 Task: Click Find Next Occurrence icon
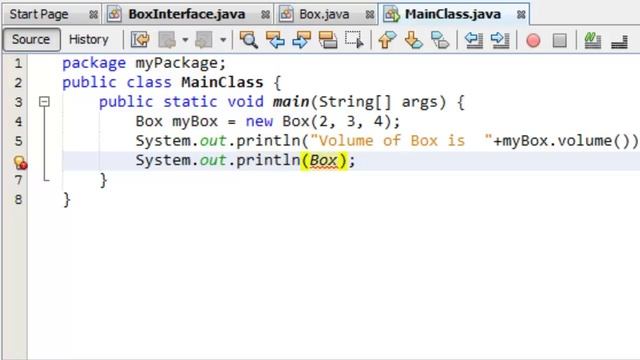pos(302,40)
